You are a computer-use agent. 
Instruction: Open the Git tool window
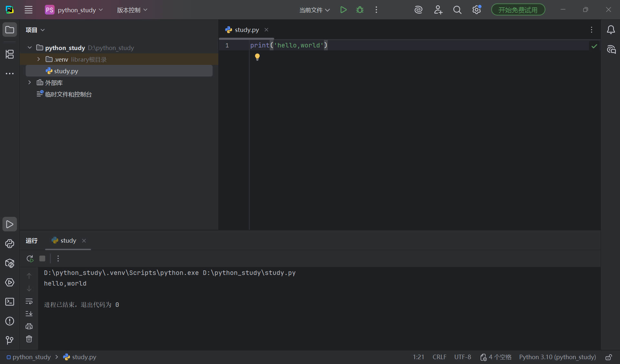(10, 340)
